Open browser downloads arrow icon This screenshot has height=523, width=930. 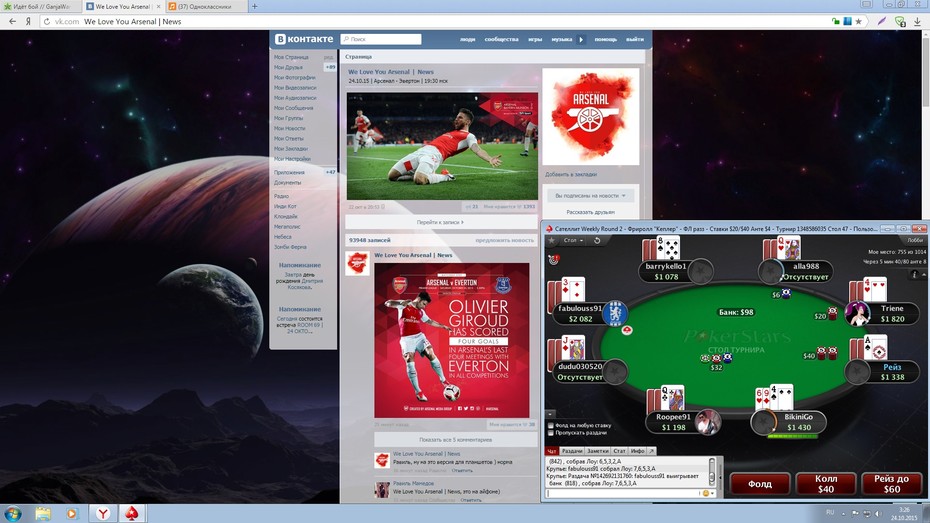917,21
